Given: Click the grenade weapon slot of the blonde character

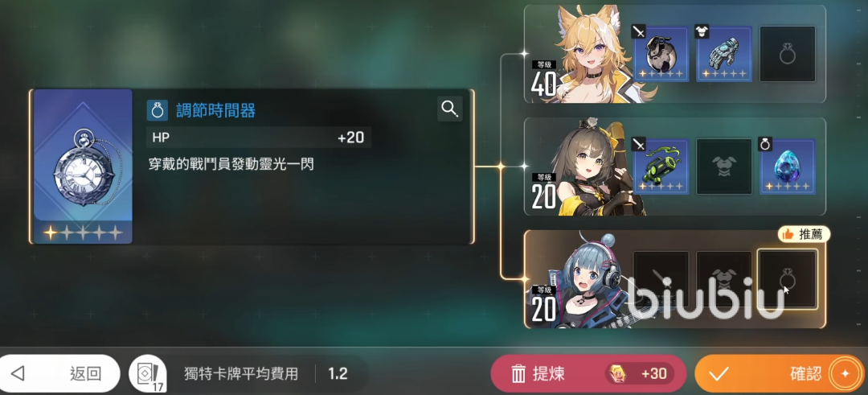Looking at the screenshot, I should click(661, 54).
